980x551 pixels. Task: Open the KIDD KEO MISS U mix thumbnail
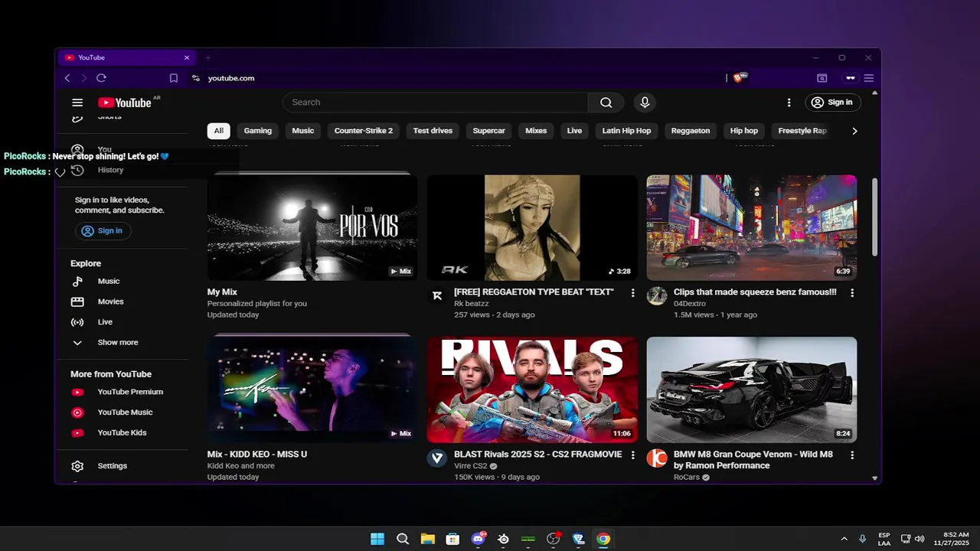pos(312,390)
